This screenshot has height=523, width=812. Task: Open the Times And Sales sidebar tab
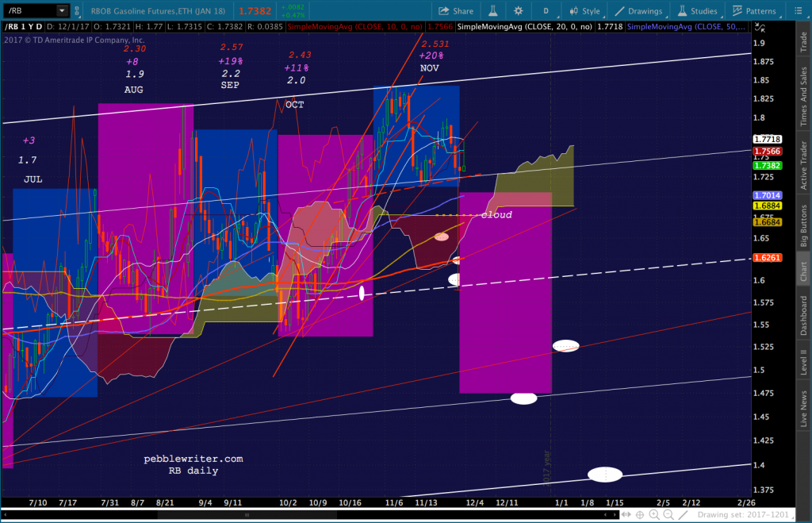click(804, 96)
